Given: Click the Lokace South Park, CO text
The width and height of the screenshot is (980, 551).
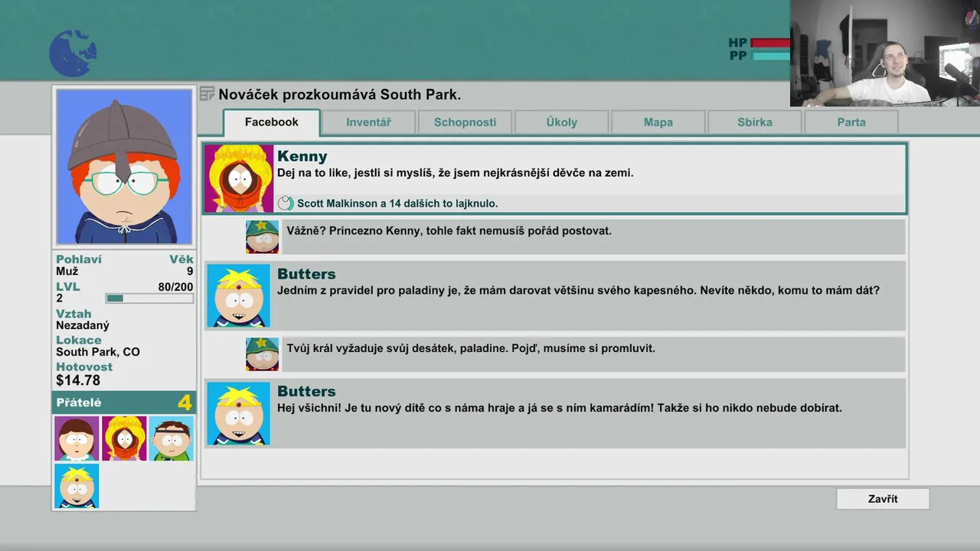Looking at the screenshot, I should [98, 352].
